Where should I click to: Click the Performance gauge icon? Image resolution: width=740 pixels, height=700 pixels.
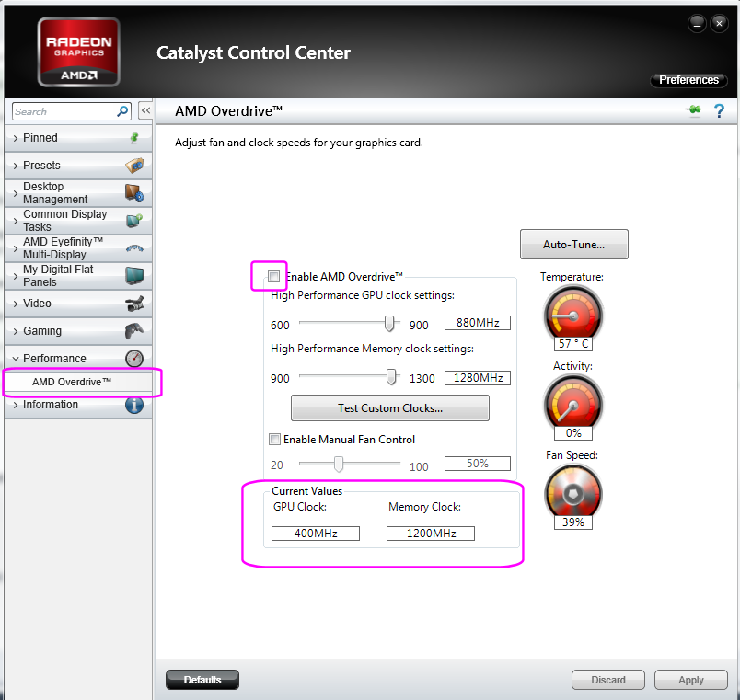pos(134,359)
